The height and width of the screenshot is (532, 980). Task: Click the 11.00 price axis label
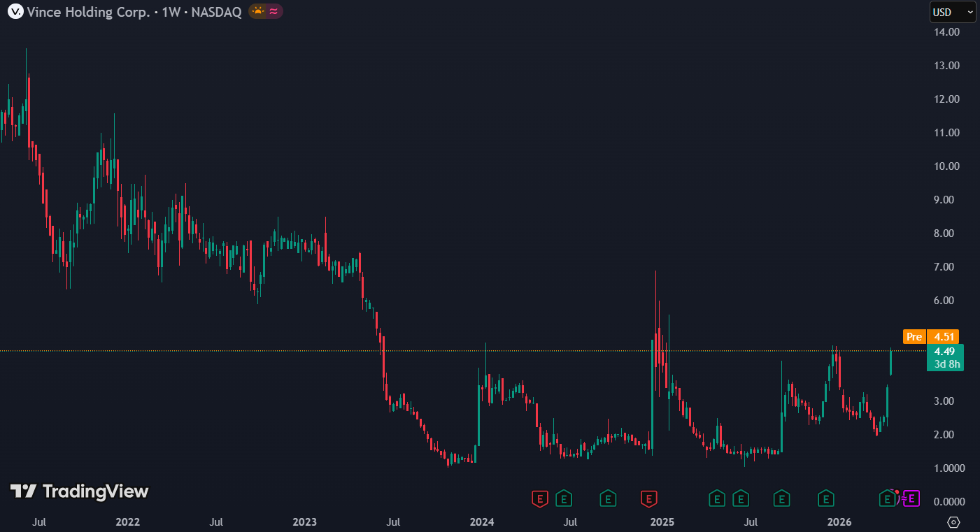pos(946,133)
